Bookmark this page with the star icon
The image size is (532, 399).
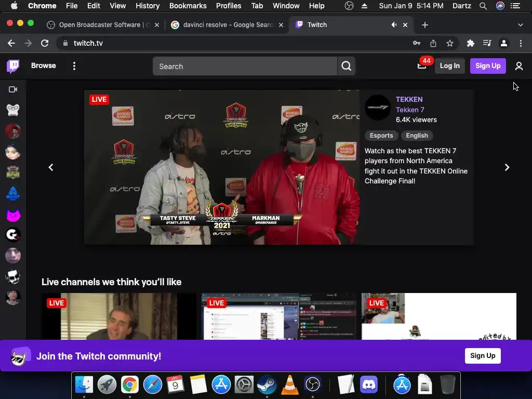tap(449, 43)
